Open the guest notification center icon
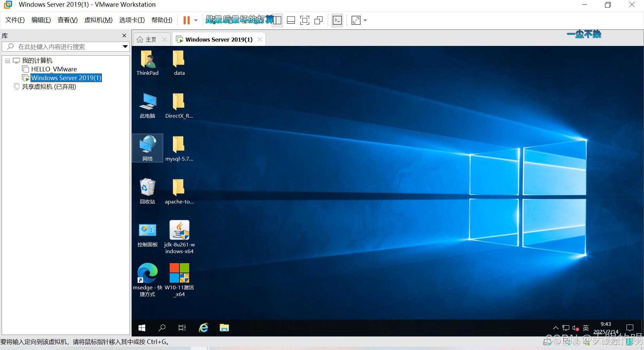Image resolution: width=644 pixels, height=350 pixels. pyautogui.click(x=630, y=328)
